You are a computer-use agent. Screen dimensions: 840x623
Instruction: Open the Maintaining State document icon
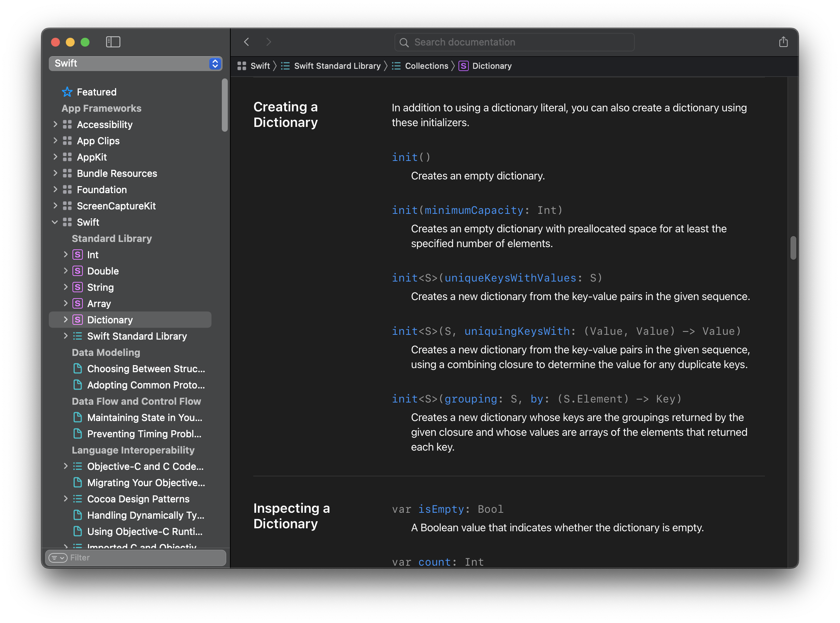click(x=78, y=417)
